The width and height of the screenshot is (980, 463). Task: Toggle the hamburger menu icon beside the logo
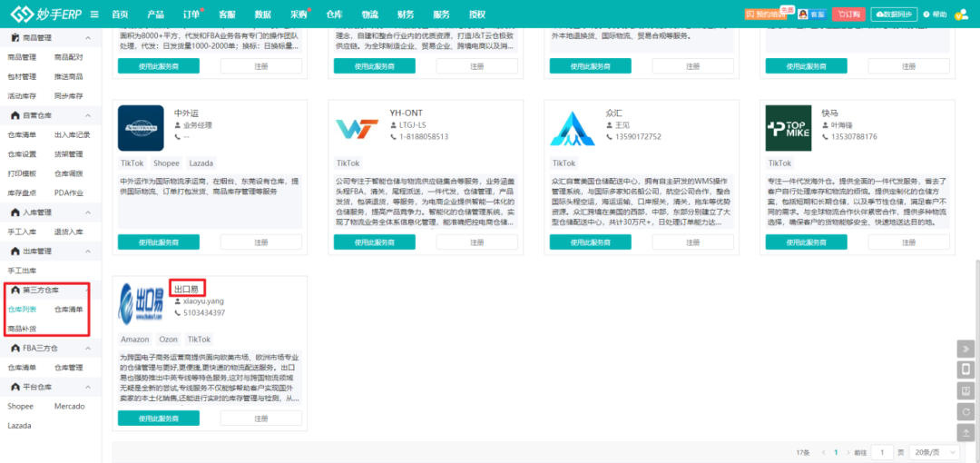[94, 15]
